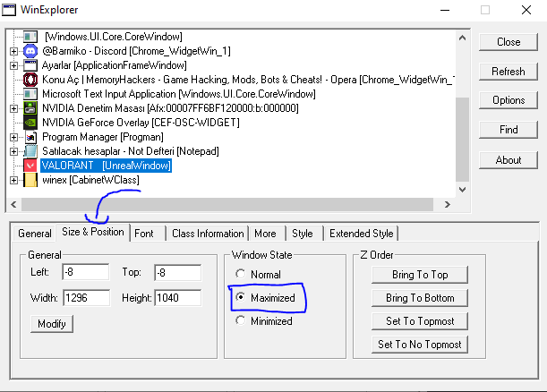
Task: Click the Discord icon in the window tree
Action: tap(30, 51)
